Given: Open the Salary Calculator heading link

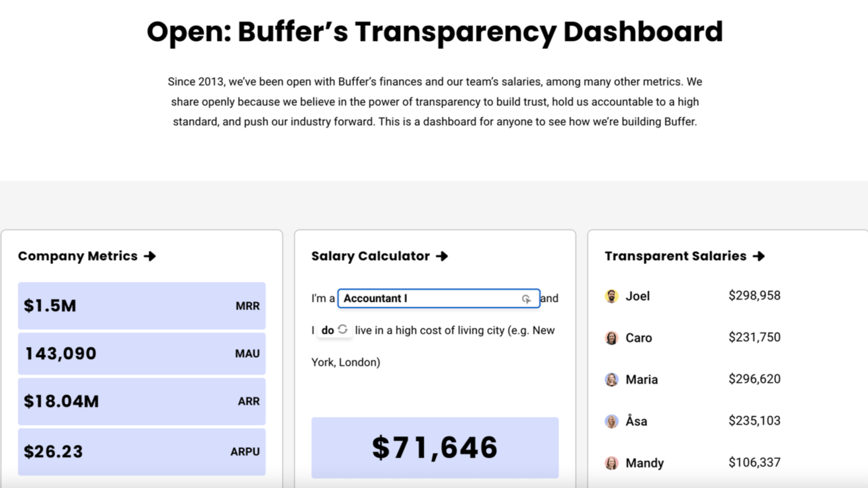Looking at the screenshot, I should (x=370, y=256).
